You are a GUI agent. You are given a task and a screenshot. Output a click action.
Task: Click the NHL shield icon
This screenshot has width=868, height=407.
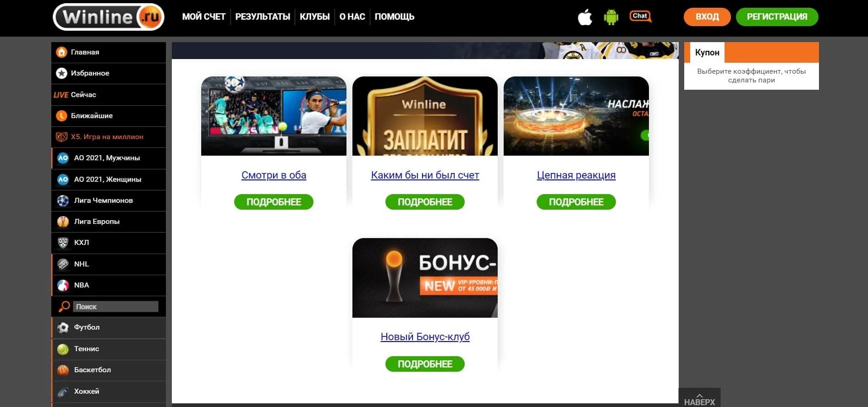[x=63, y=264]
